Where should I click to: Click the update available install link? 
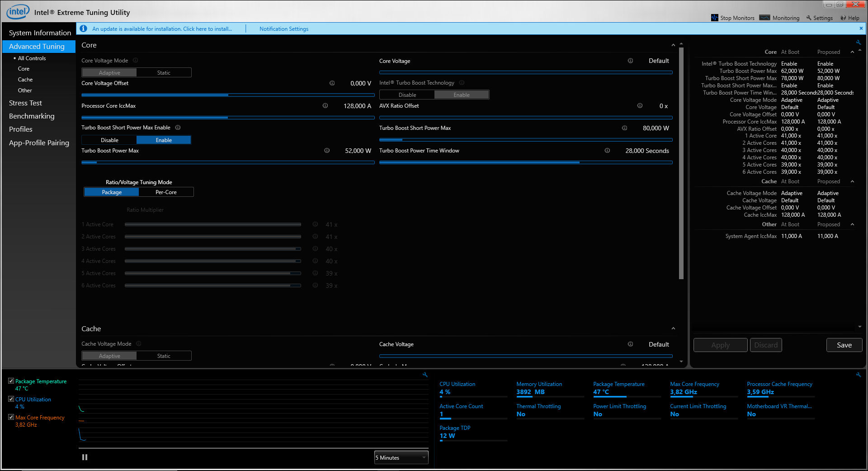point(162,29)
